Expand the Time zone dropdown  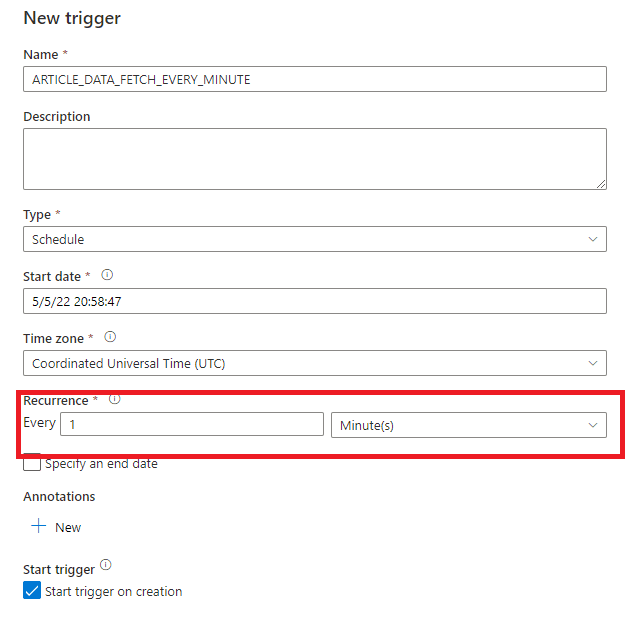tap(314, 363)
